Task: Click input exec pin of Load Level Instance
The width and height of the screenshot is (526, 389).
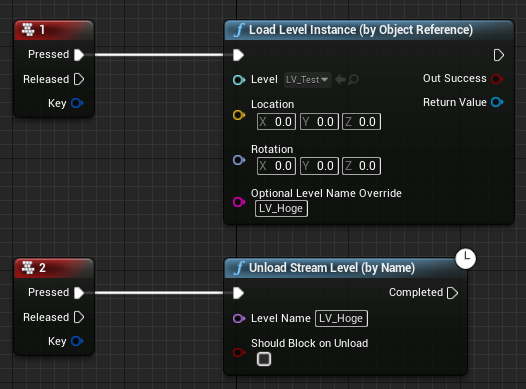Action: (x=238, y=55)
